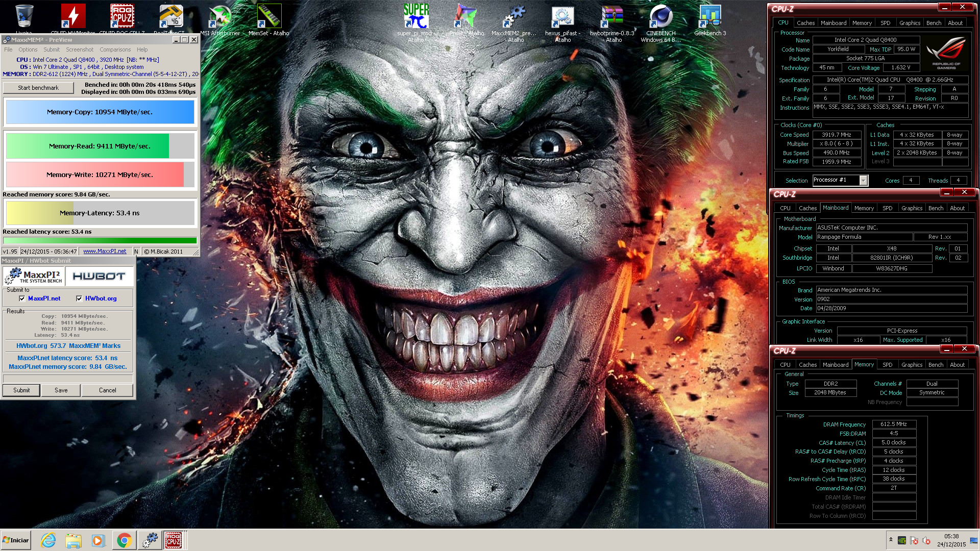Image resolution: width=980 pixels, height=551 pixels.
Task: Open the Options menu in MaxxMEM²
Action: tap(28, 49)
